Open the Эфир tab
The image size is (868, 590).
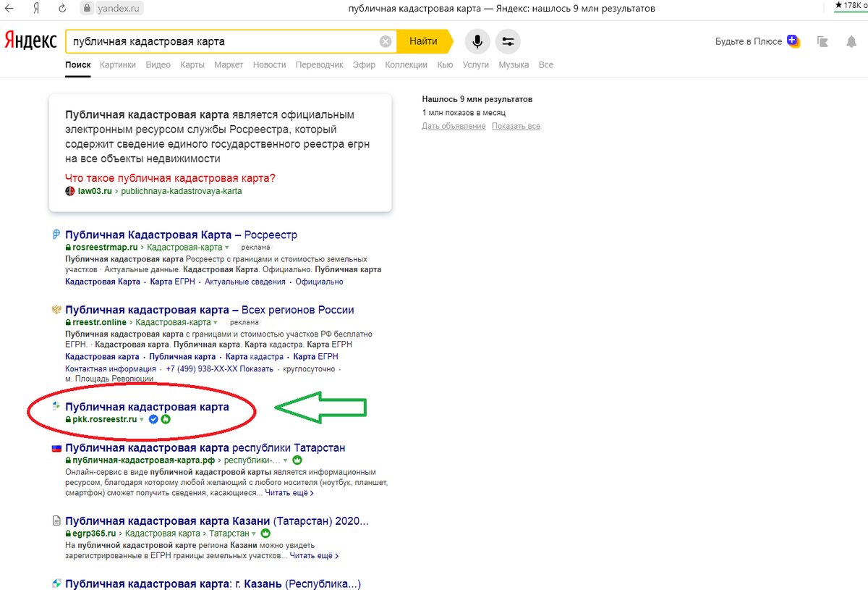click(x=364, y=64)
